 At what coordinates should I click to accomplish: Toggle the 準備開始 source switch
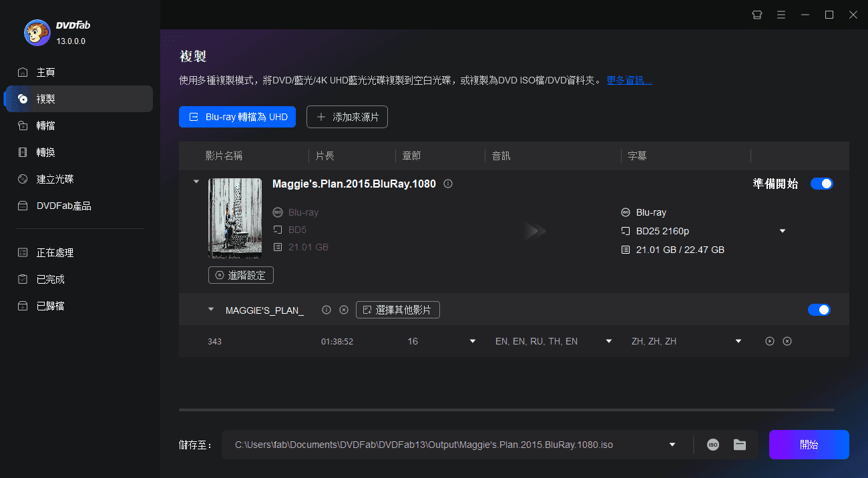[x=821, y=184]
